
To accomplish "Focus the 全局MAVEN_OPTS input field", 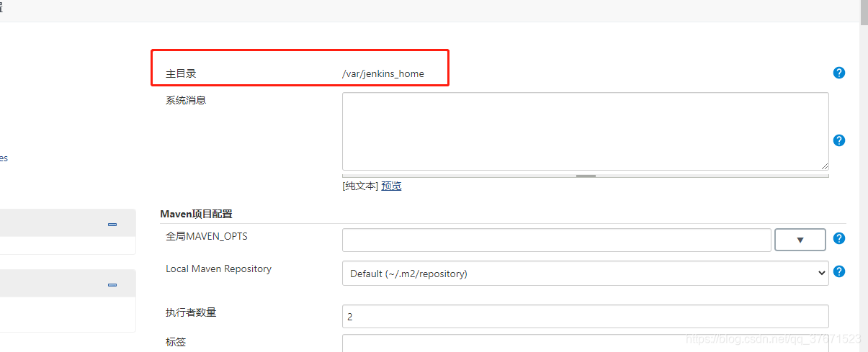I will 556,240.
